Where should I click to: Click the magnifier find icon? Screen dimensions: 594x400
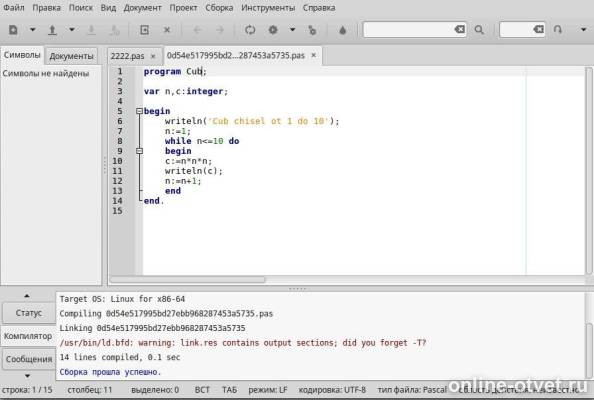479,30
